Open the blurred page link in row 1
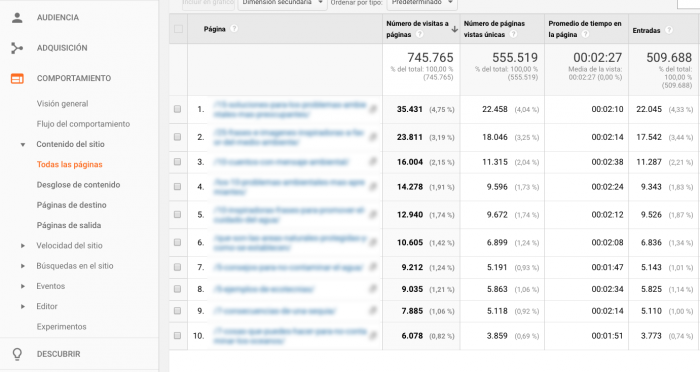The height and width of the screenshot is (372, 700). pyautogui.click(x=290, y=109)
